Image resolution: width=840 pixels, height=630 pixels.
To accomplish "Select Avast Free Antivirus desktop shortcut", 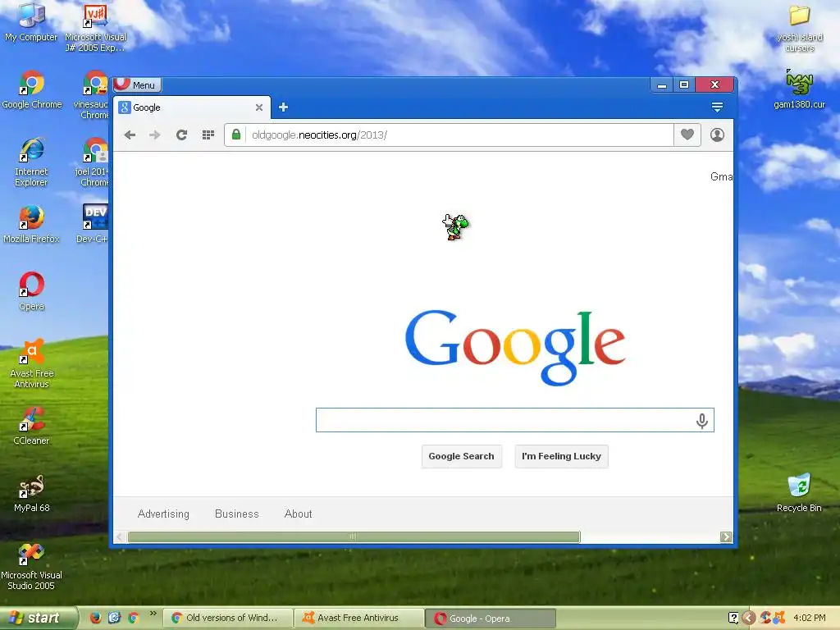I will 32,363.
